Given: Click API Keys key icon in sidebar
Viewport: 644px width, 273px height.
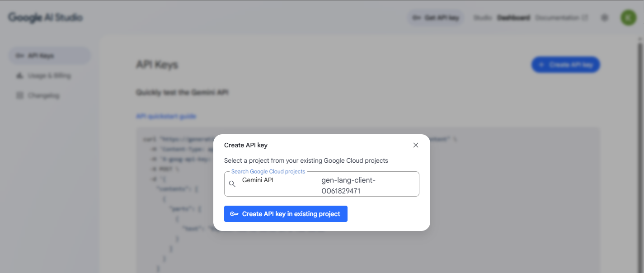Looking at the screenshot, I should point(19,56).
